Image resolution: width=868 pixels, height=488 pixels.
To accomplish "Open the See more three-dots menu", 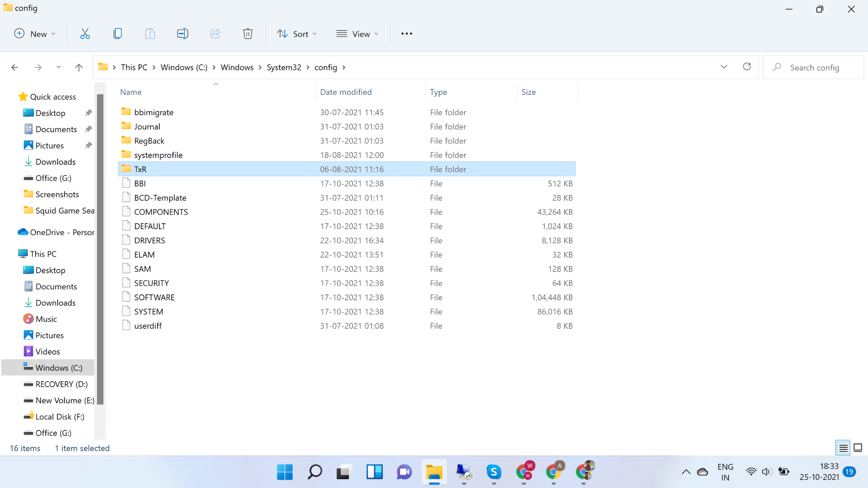I will pos(406,34).
